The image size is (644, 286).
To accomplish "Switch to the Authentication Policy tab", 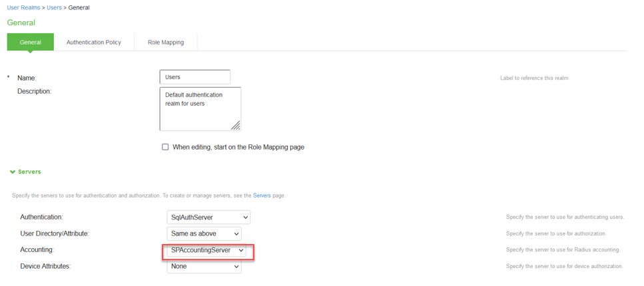I will click(94, 43).
